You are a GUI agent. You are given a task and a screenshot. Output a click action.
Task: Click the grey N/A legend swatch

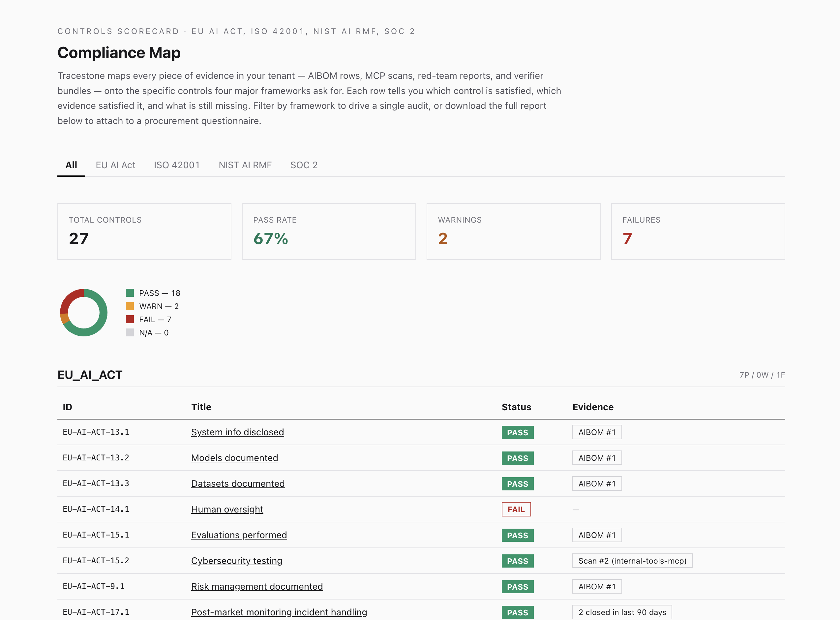(130, 332)
